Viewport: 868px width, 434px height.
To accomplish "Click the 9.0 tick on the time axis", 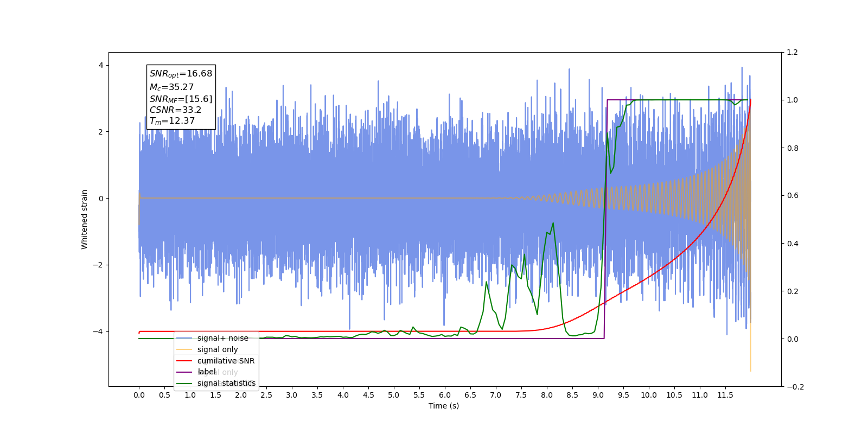I will (598, 395).
